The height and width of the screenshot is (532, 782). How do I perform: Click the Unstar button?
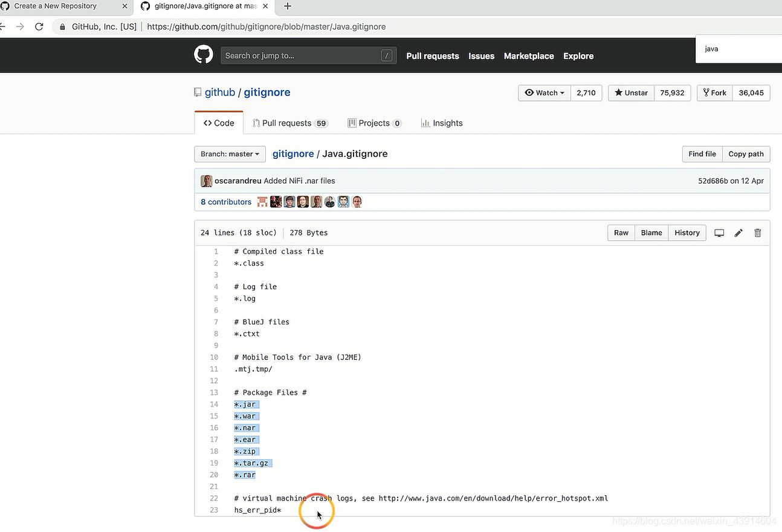[x=631, y=93]
